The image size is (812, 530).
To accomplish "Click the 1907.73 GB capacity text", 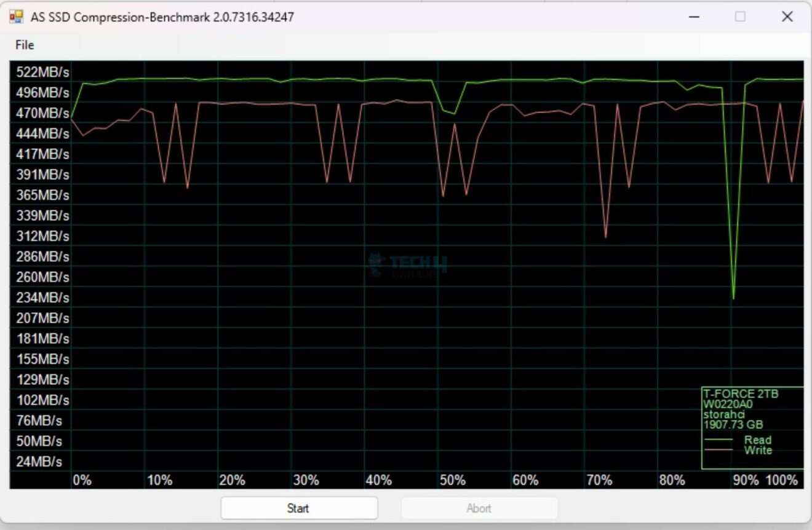I will (x=733, y=425).
